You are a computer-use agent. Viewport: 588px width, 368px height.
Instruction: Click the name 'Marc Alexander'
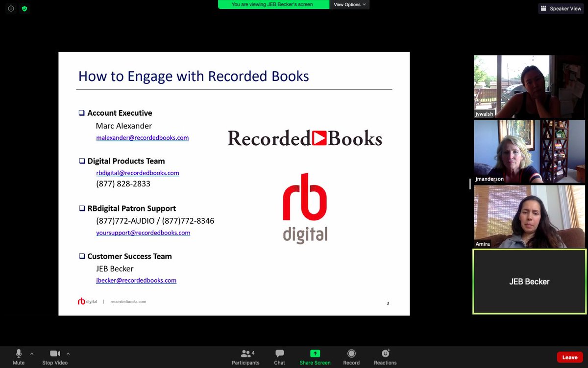[x=124, y=126]
